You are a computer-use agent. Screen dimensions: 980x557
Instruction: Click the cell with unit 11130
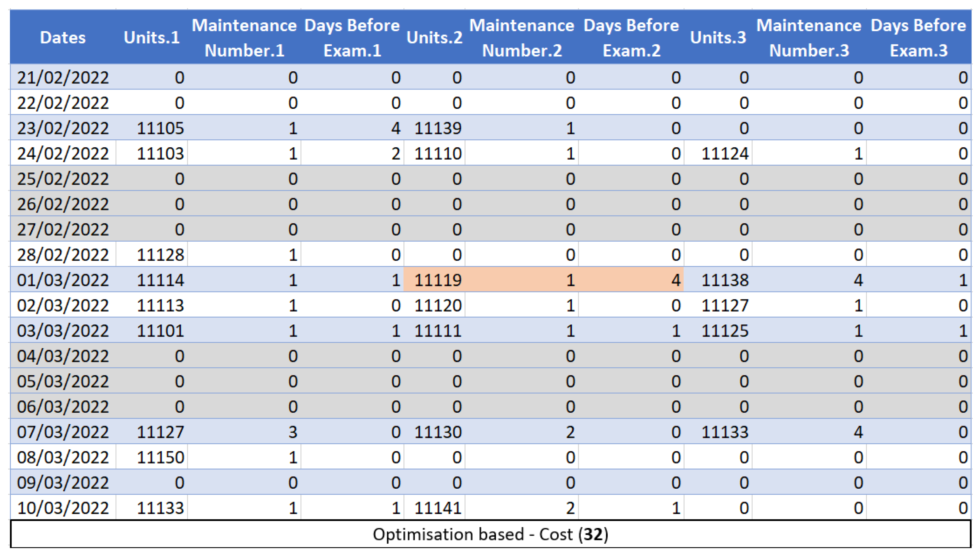pyautogui.click(x=438, y=432)
